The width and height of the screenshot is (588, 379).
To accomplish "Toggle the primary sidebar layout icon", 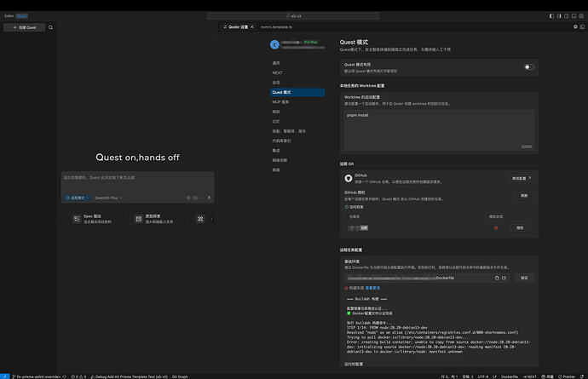I will click(x=551, y=16).
